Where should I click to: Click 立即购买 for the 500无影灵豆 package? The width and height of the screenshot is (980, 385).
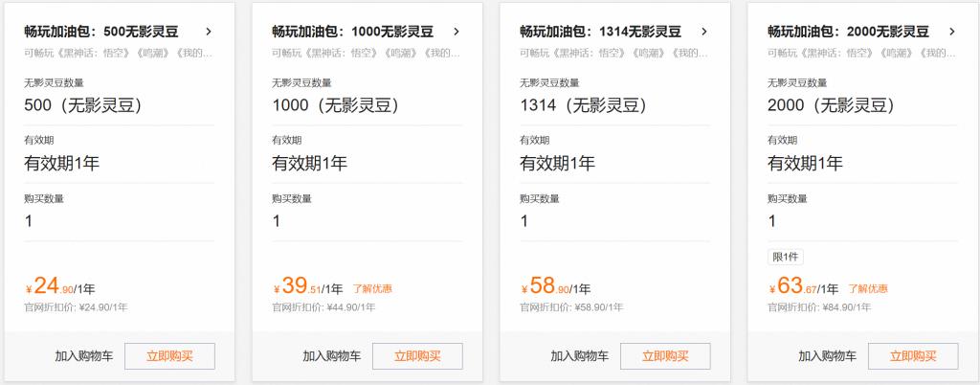170,356
